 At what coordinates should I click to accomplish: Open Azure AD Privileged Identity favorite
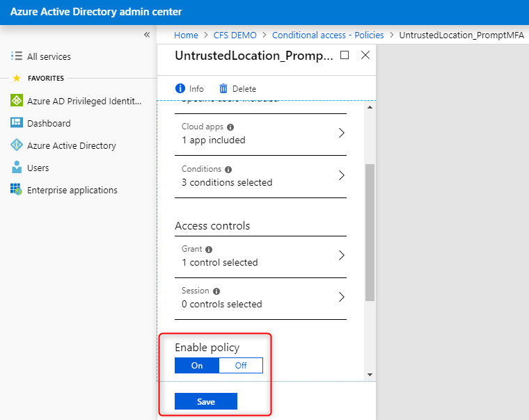pos(84,101)
